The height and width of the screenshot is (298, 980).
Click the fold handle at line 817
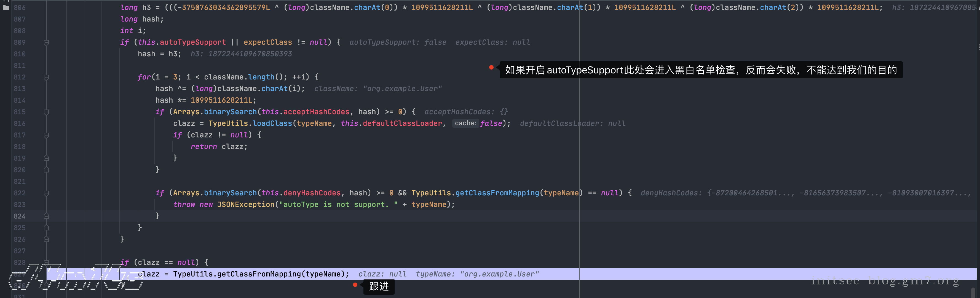[x=46, y=135]
